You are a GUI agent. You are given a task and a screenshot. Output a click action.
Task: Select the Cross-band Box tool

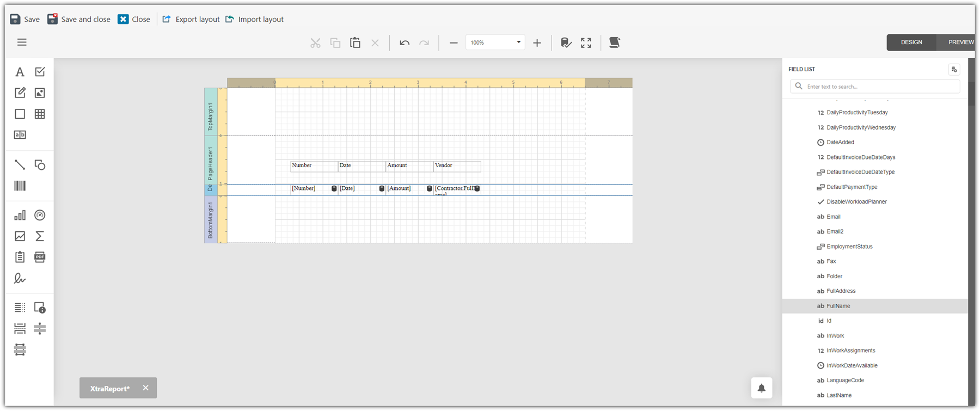[20, 349]
